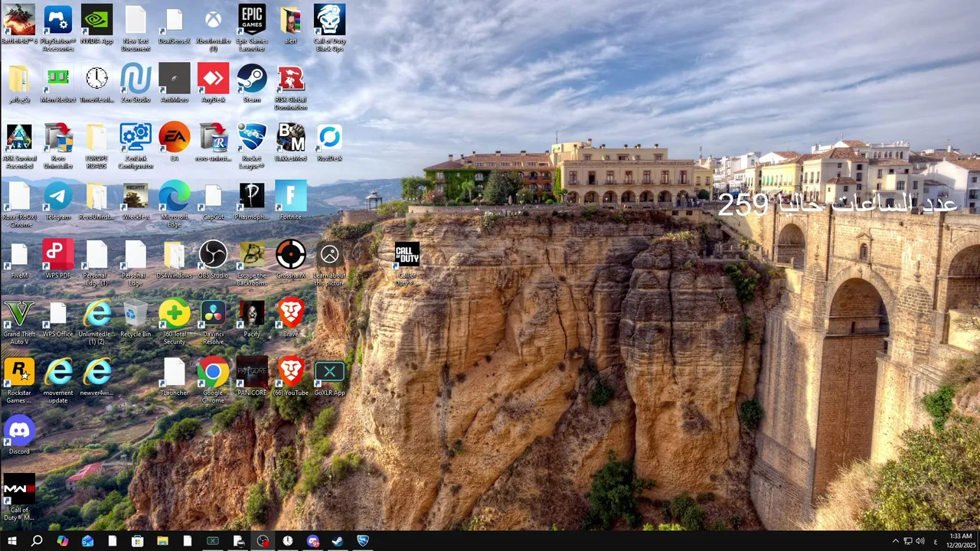Launch the GoXLR App shortcut
Screen dimensions: 980x551
(329, 377)
